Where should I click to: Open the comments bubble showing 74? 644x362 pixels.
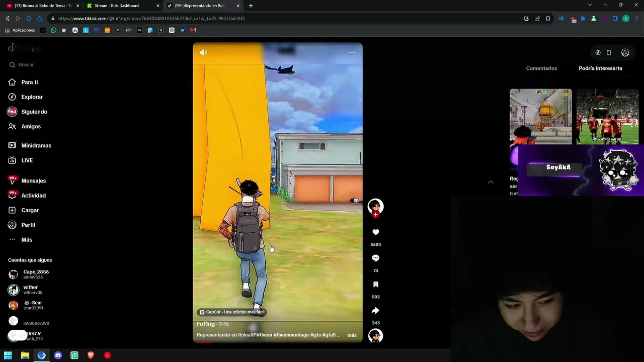coord(375,258)
